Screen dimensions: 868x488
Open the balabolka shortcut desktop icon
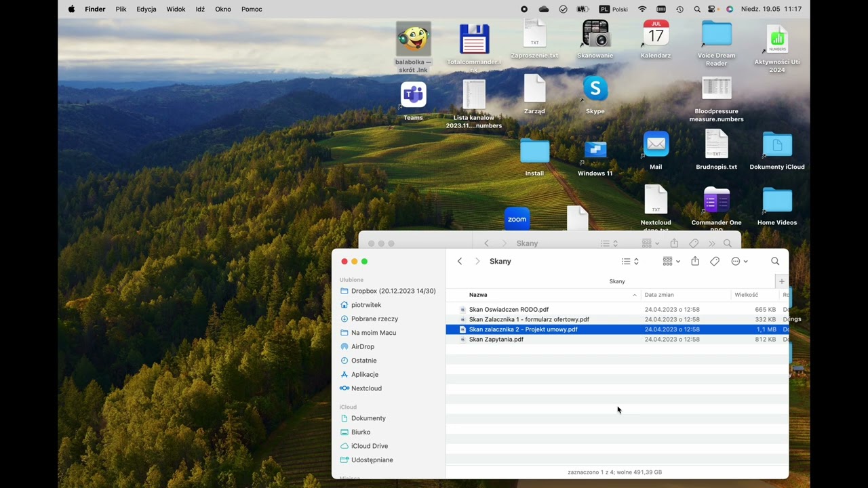pyautogui.click(x=413, y=39)
